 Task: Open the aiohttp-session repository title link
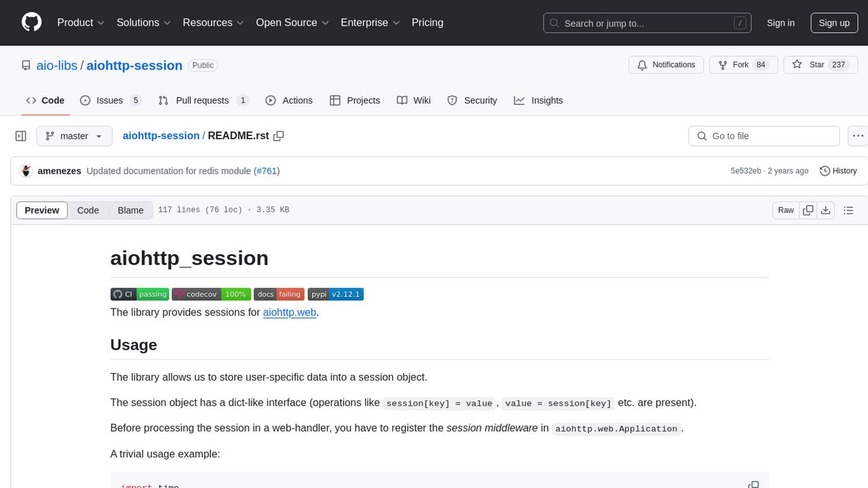[134, 65]
